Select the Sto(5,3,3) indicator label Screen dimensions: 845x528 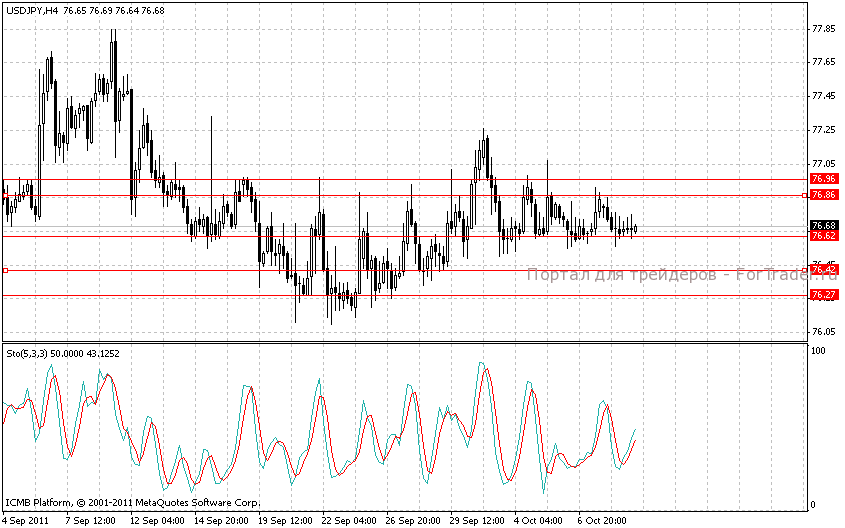pyautogui.click(x=29, y=353)
